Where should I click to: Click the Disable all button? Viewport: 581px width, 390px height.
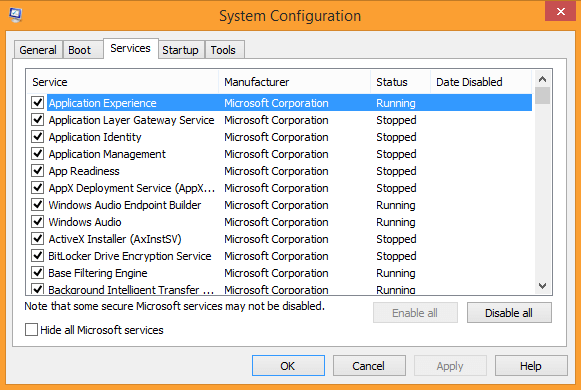[509, 313]
